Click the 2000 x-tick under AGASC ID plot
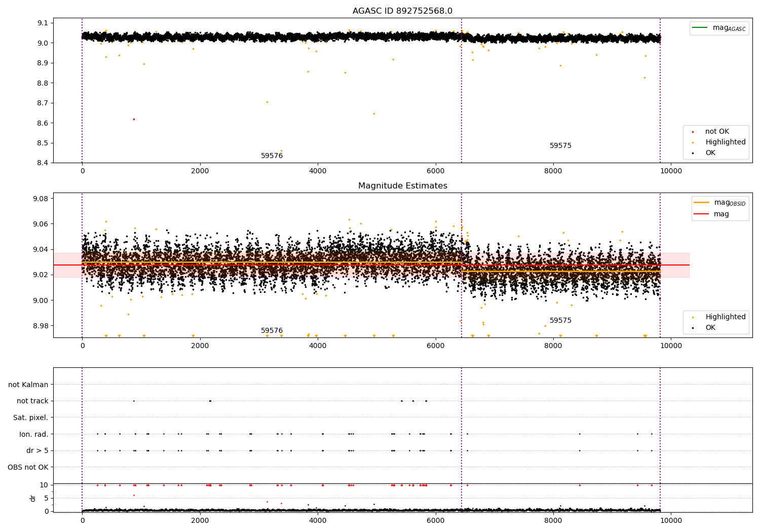Viewport: 760px width, 532px height. [200, 171]
